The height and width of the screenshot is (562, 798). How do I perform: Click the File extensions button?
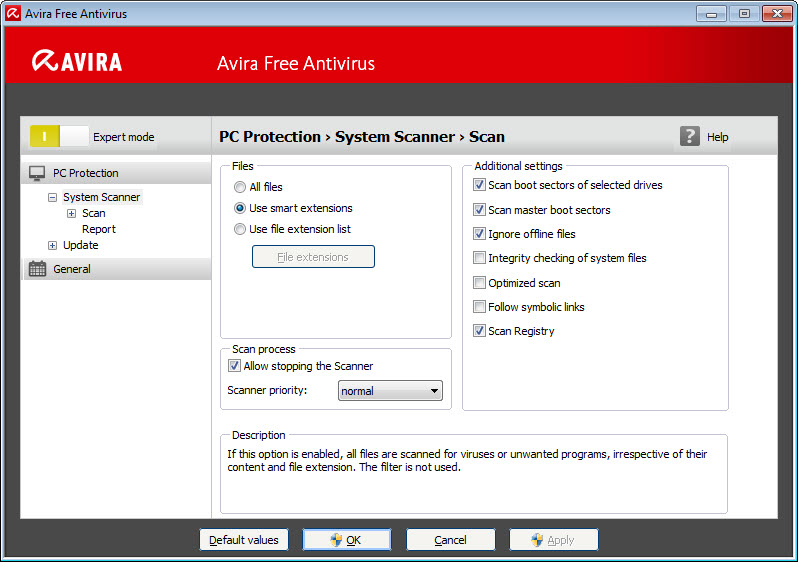313,257
